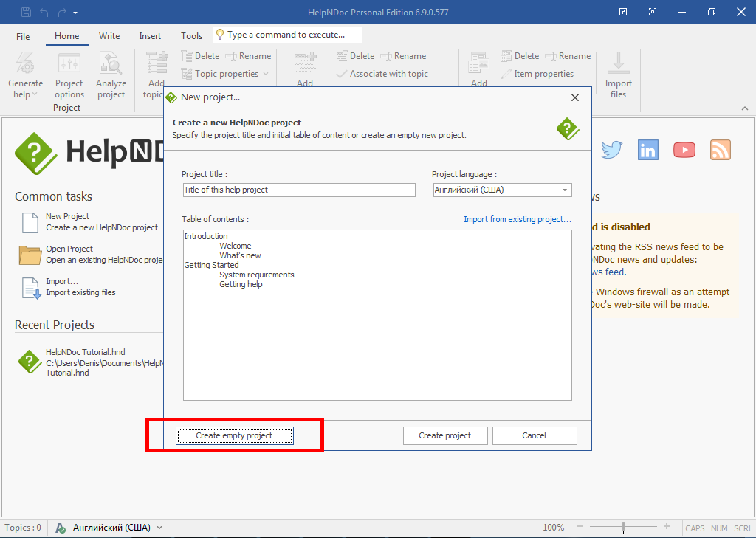Click the Create empty project button
The height and width of the screenshot is (538, 756).
tap(234, 436)
